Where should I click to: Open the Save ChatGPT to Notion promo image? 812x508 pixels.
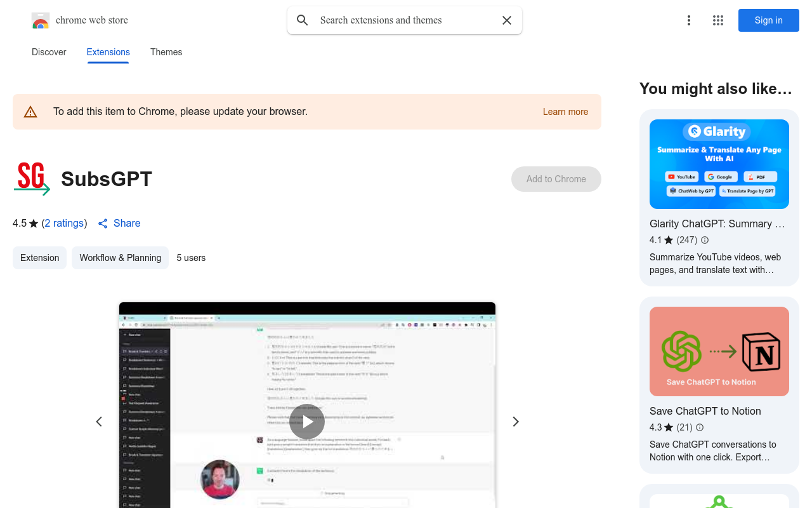click(x=719, y=351)
